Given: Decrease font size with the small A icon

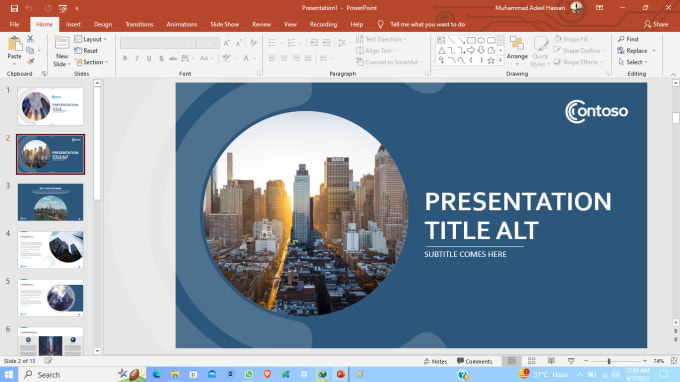Looking at the screenshot, I should 239,42.
